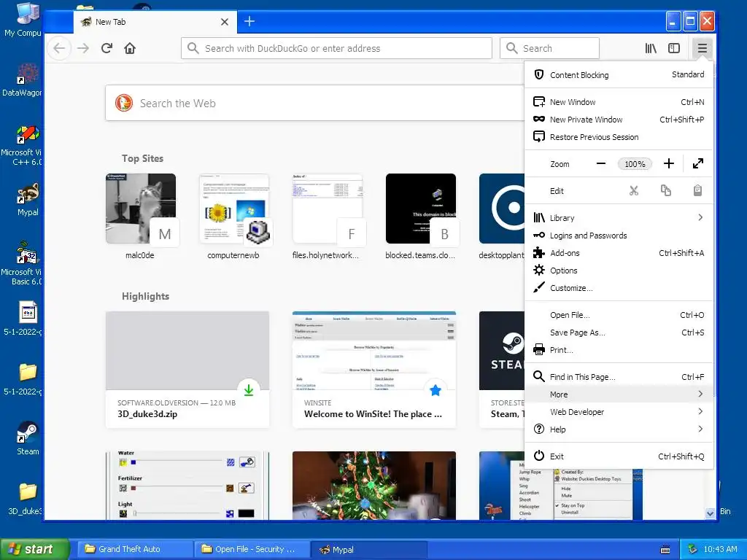Viewport: 747px width, 560px height.
Task: Select the Steam desktop shortcut
Action: tap(28, 438)
